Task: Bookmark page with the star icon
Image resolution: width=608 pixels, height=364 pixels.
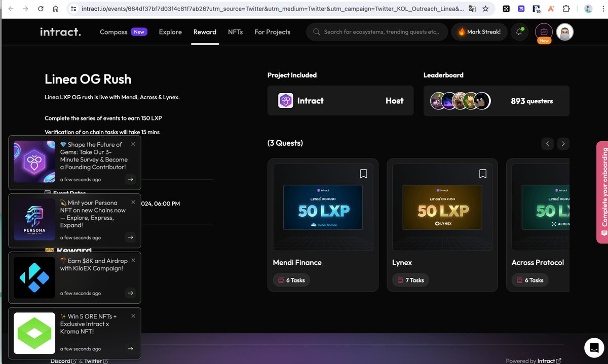Action: 485,9
